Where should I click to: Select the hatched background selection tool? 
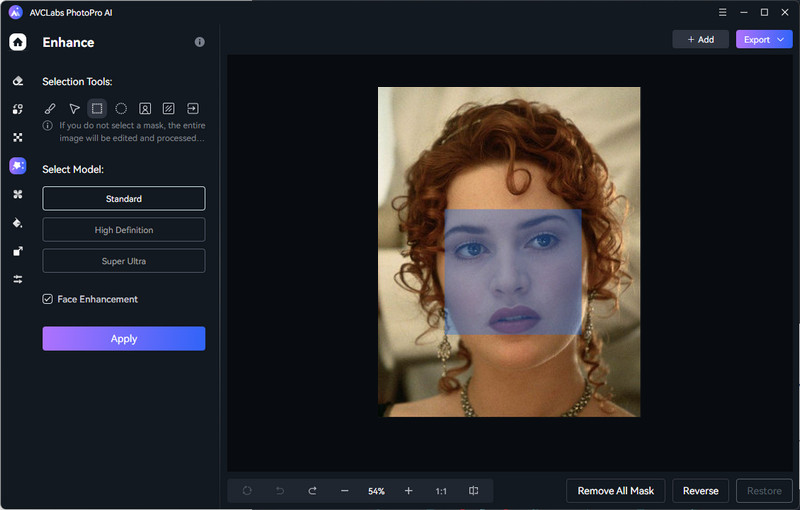tap(168, 109)
